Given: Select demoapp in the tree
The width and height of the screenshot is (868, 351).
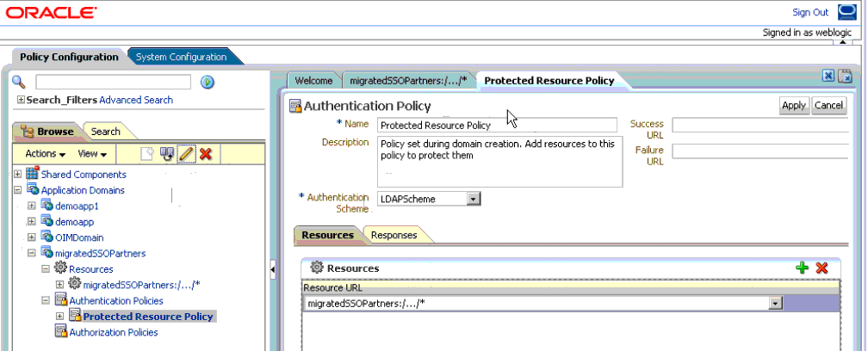Looking at the screenshot, I should pyautogui.click(x=75, y=222).
